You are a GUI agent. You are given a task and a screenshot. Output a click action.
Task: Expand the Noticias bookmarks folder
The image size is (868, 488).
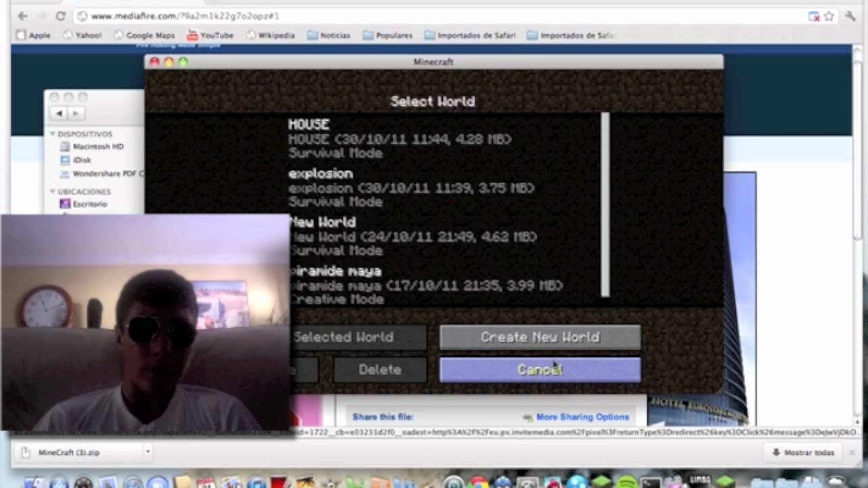(x=329, y=35)
